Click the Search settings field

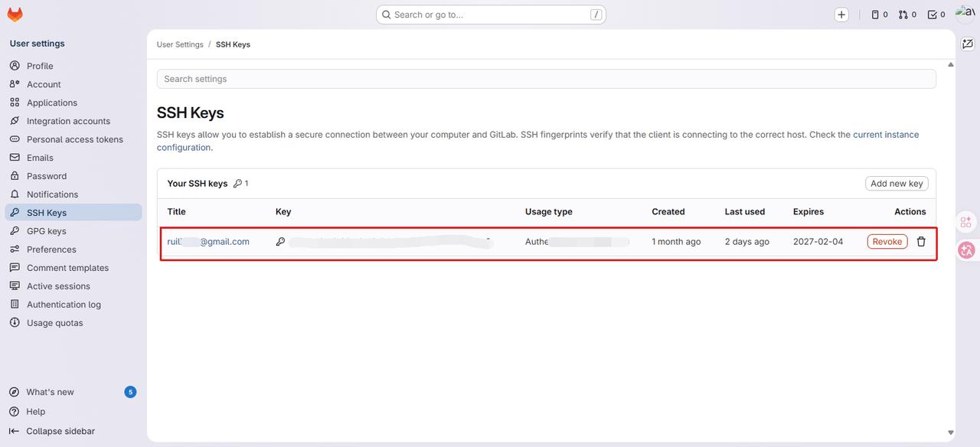[x=546, y=79]
